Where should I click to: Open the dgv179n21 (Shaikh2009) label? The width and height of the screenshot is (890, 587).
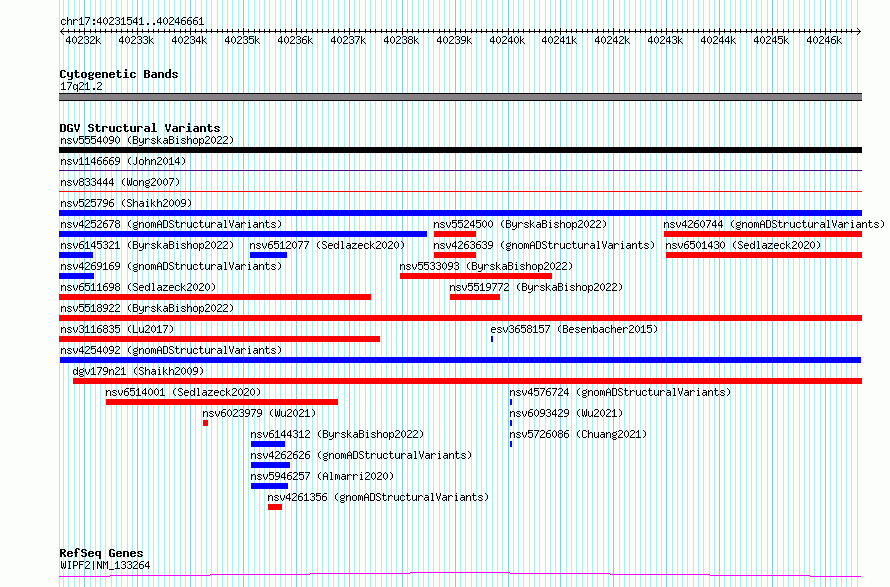point(138,371)
